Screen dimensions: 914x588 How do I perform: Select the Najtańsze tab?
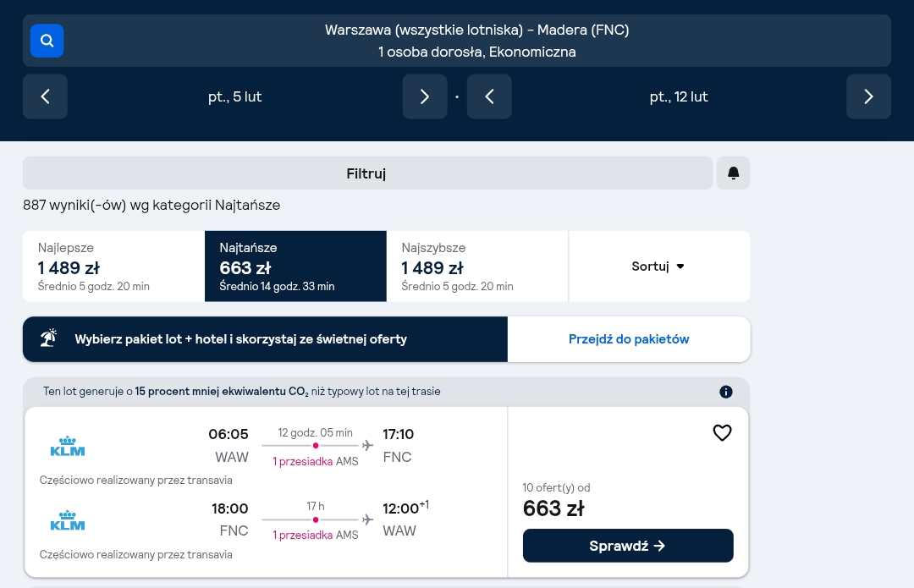pos(295,267)
